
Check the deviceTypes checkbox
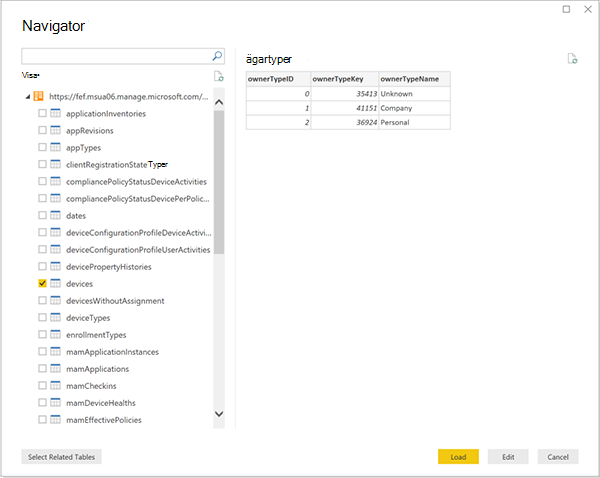point(42,318)
